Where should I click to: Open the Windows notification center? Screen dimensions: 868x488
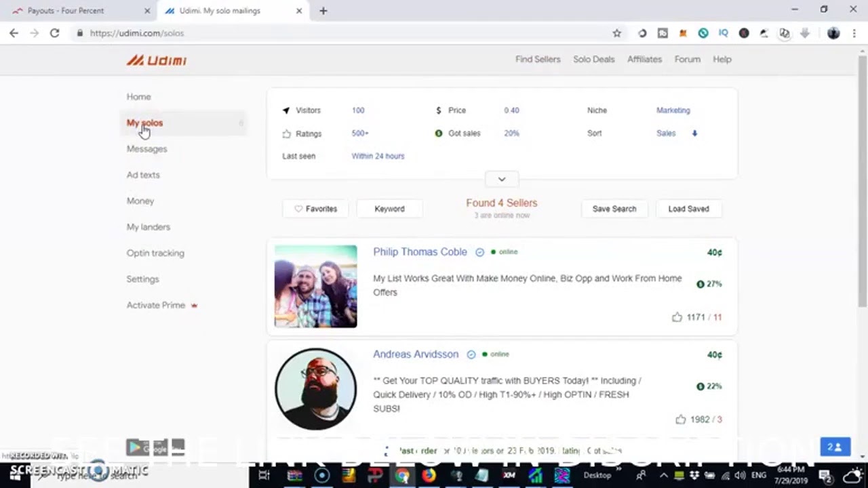point(825,475)
